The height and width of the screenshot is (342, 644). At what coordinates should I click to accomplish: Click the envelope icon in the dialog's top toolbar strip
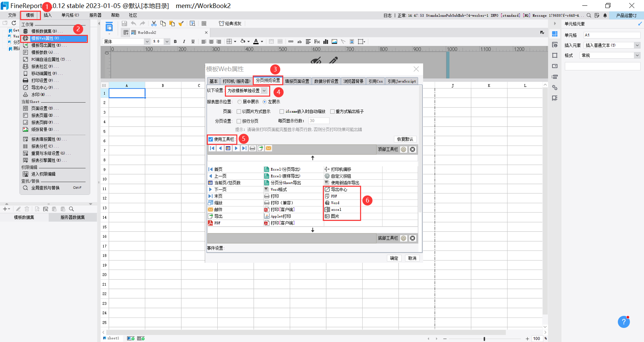269,148
